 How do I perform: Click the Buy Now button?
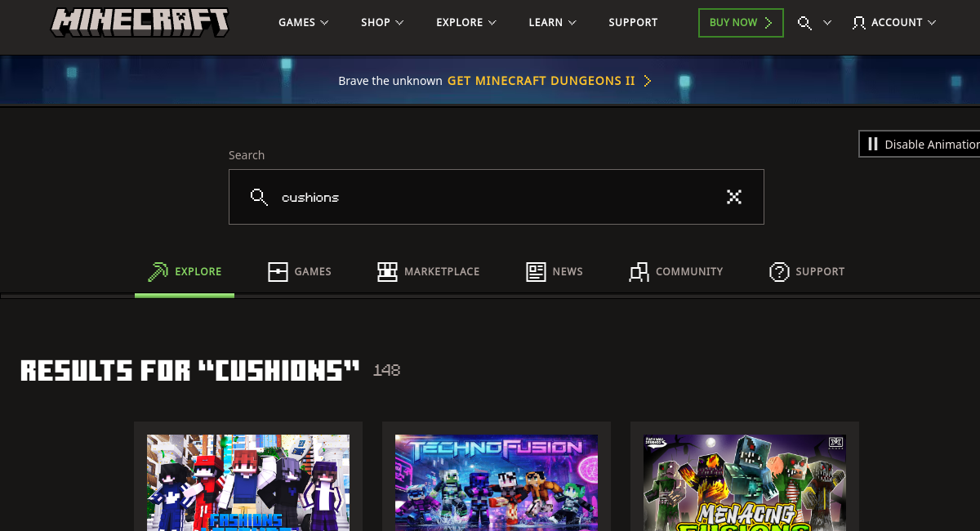pos(741,23)
